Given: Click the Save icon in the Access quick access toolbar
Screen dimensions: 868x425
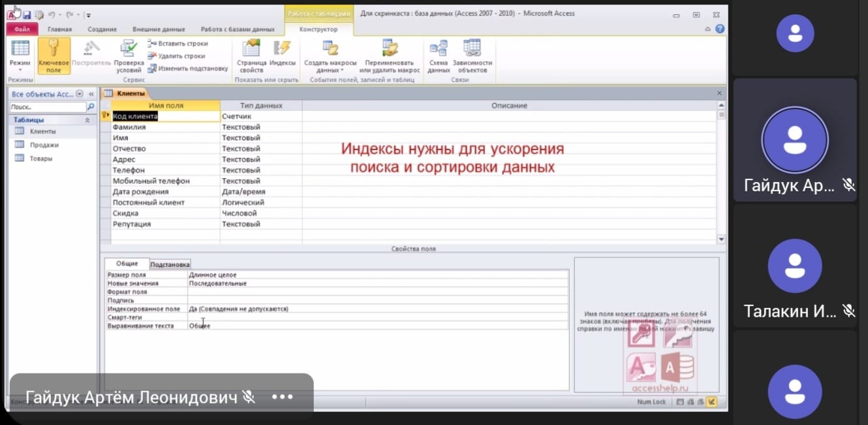Looking at the screenshot, I should (27, 14).
